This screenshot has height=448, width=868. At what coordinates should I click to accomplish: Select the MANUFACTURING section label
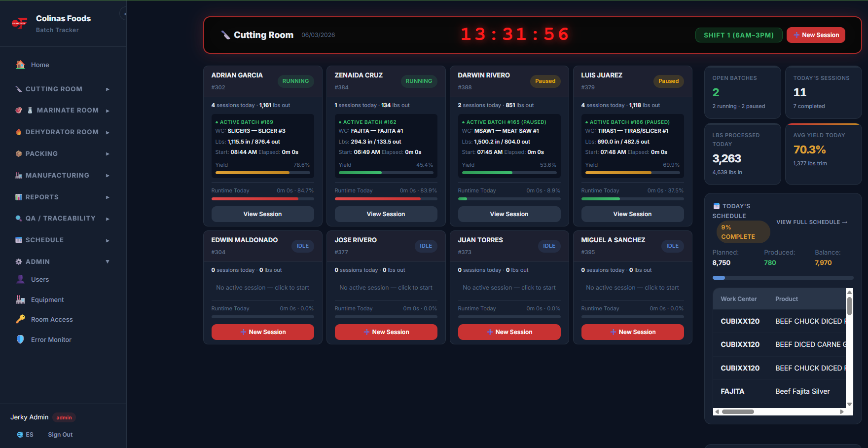tap(57, 176)
